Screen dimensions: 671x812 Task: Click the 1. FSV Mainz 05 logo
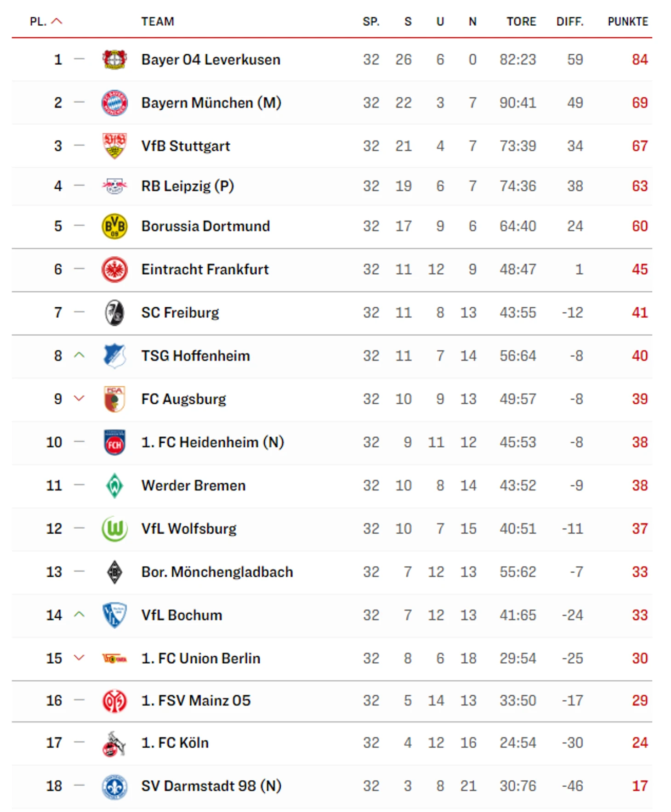114,701
